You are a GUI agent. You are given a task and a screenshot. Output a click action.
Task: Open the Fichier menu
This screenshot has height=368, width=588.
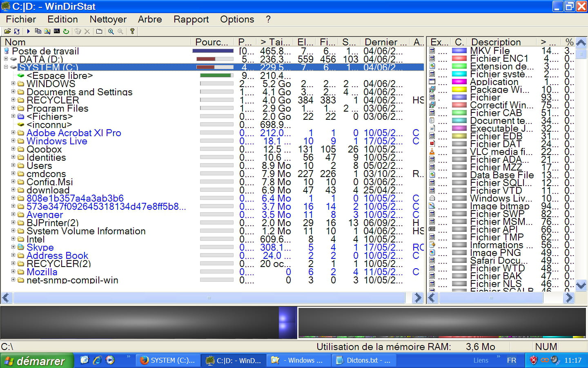pyautogui.click(x=21, y=19)
